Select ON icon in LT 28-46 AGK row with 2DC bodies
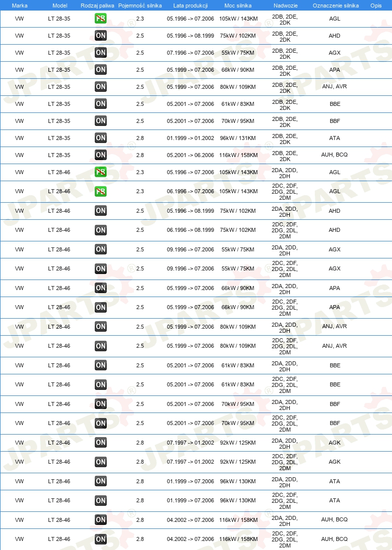The image size is (392, 550). pyautogui.click(x=101, y=462)
